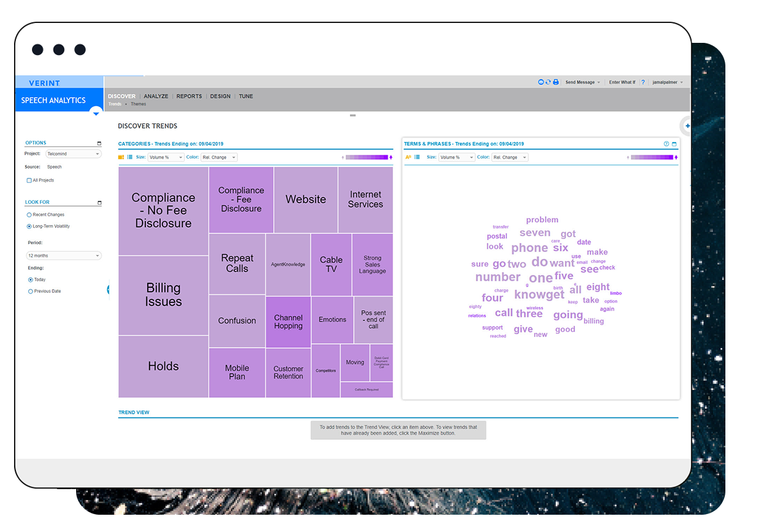Click the Enter What If button
Image resolution: width=774 pixels, height=532 pixels.
point(622,82)
